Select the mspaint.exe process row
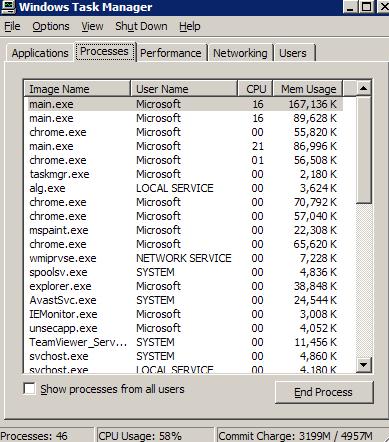389x442 pixels. [x=183, y=230]
